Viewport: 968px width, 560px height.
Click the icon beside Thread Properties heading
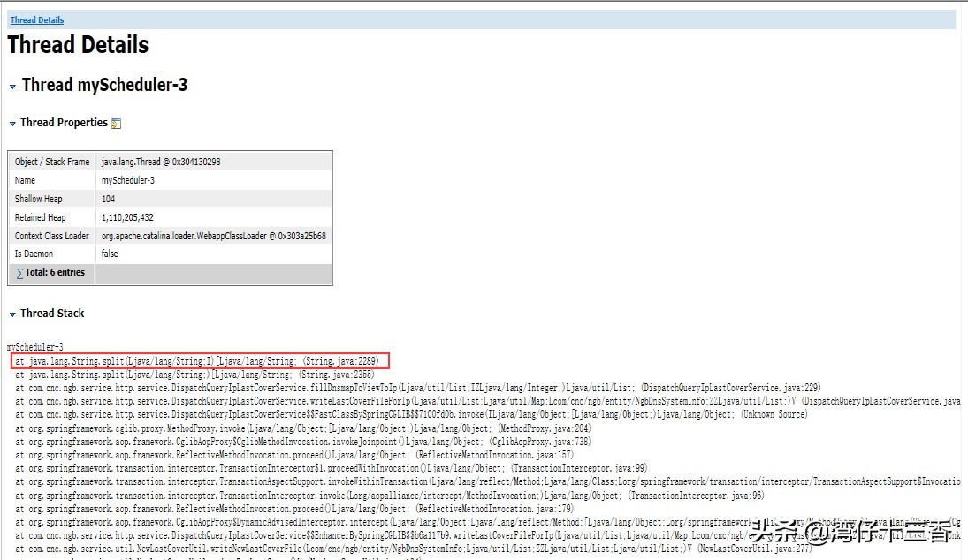coord(116,124)
